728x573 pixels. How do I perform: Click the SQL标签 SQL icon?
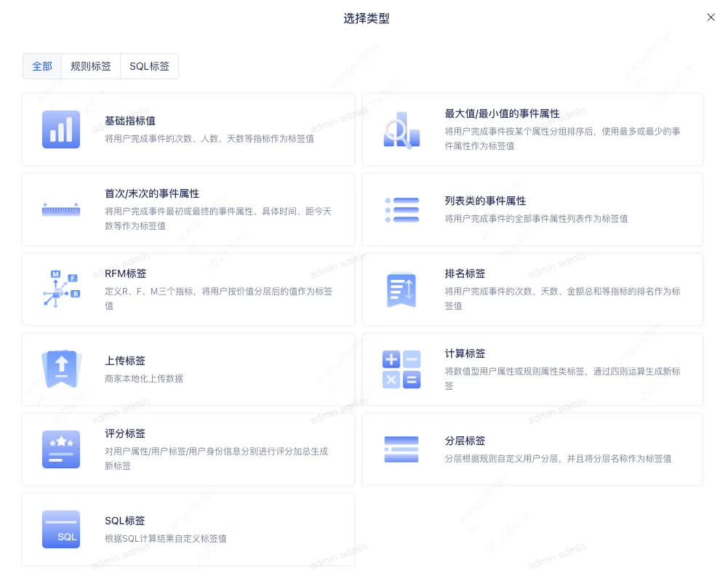tap(61, 529)
